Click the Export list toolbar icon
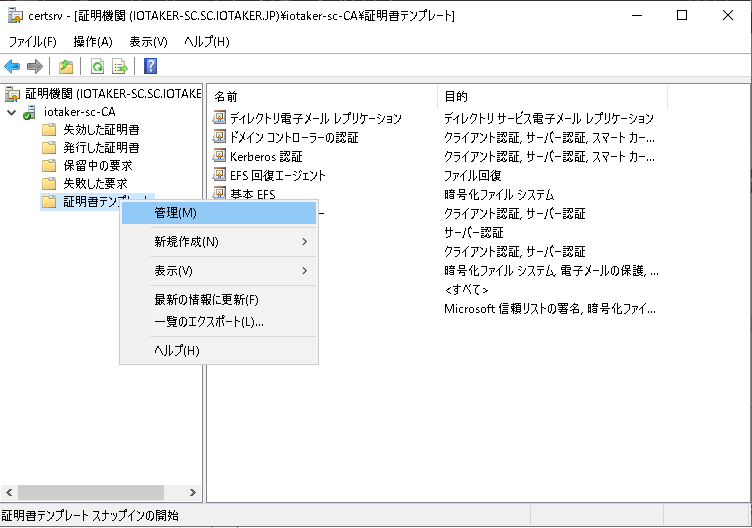The width and height of the screenshot is (752, 528). coord(119,67)
